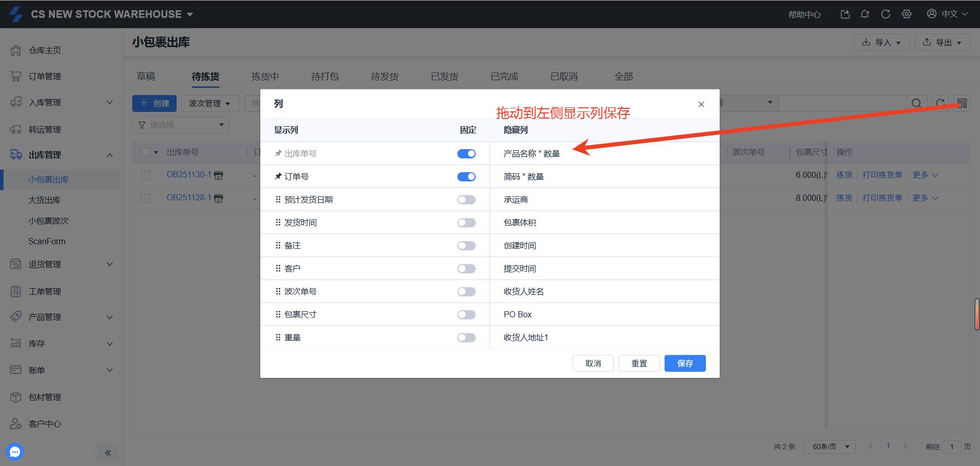Click the 重置 button
This screenshot has height=466, width=980.
click(x=639, y=363)
